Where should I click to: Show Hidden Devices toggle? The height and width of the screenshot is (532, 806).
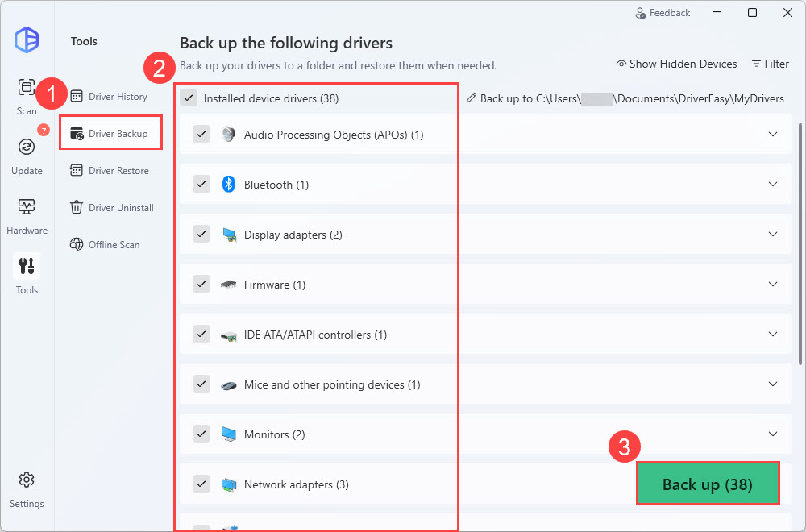(x=676, y=64)
